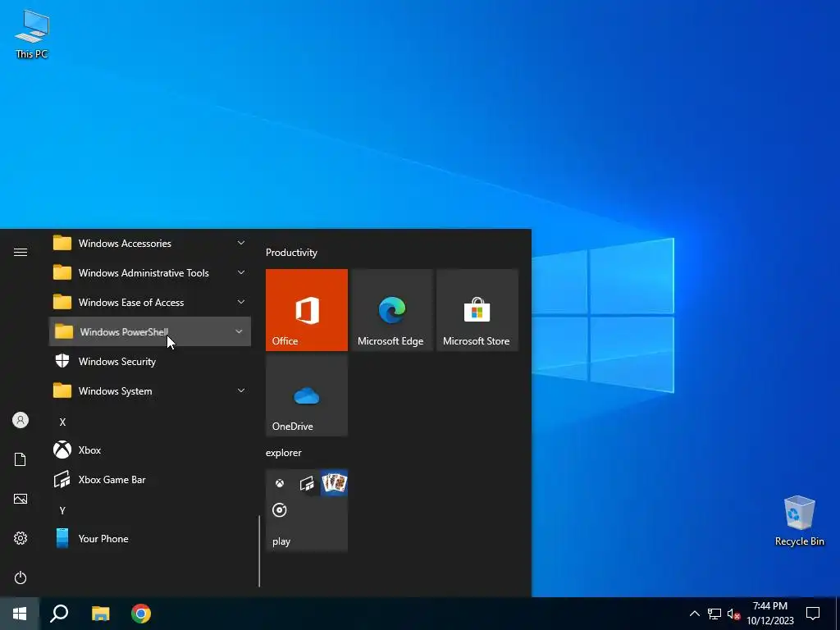Click the explorer group title

pos(283,453)
